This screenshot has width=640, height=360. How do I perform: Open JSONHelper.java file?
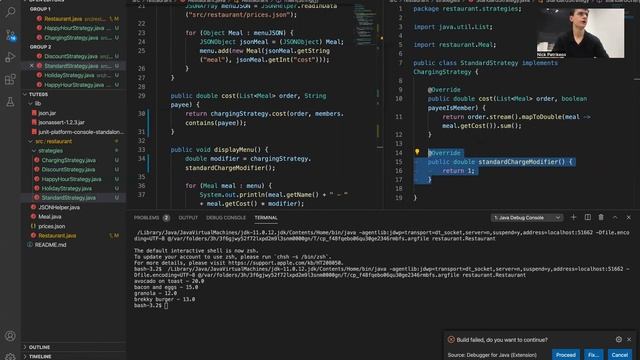(73, 207)
